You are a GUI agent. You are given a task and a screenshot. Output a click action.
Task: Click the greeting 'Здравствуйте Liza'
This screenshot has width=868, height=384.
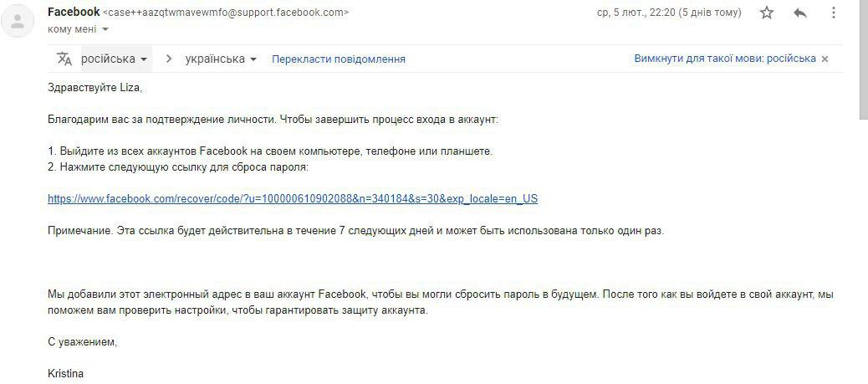94,88
